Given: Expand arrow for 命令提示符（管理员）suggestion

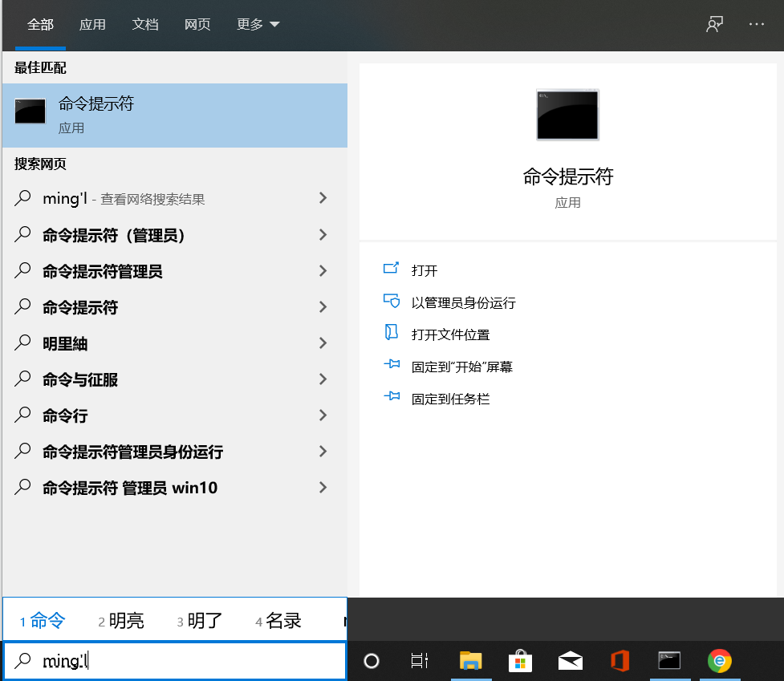Looking at the screenshot, I should point(323,235).
